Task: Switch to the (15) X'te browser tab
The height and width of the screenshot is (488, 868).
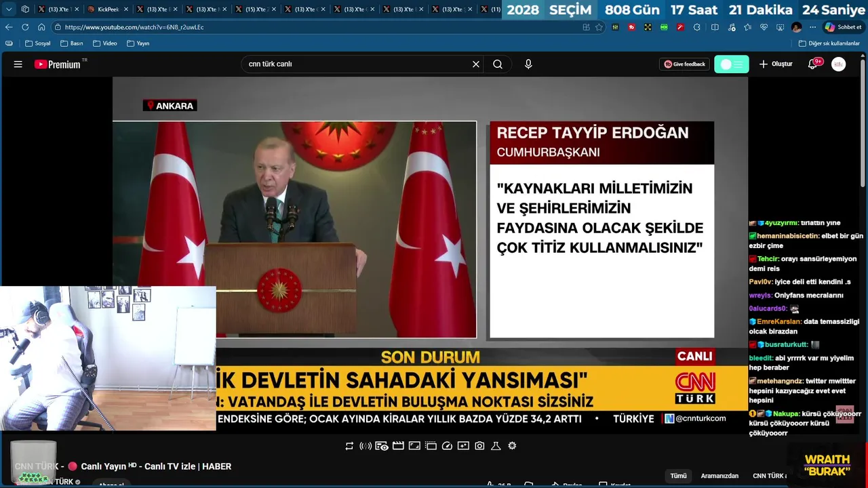Action: (x=256, y=9)
